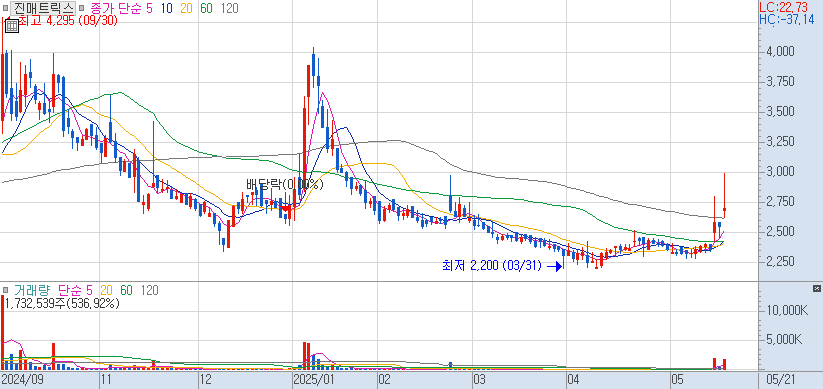Toggle the square marker before 거래량
The height and width of the screenshot is (389, 823).
(x=6, y=290)
